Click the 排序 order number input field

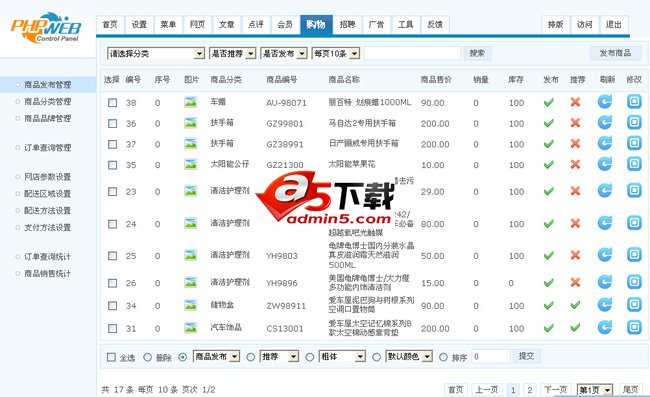(x=491, y=356)
